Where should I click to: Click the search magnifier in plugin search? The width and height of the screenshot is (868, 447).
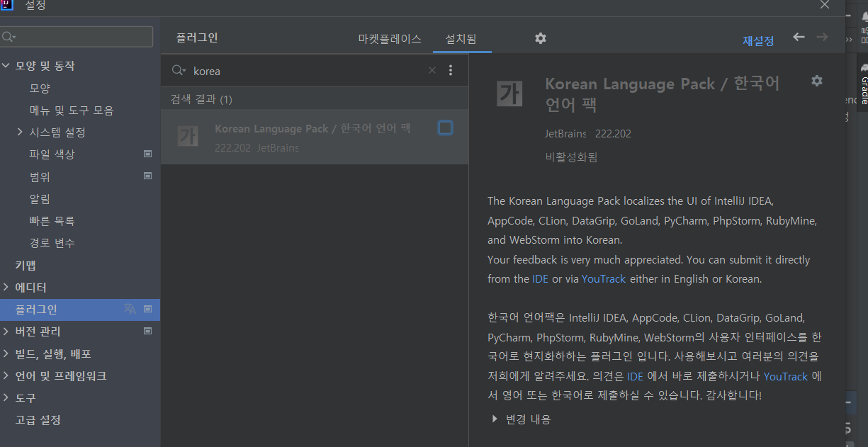tap(180, 70)
